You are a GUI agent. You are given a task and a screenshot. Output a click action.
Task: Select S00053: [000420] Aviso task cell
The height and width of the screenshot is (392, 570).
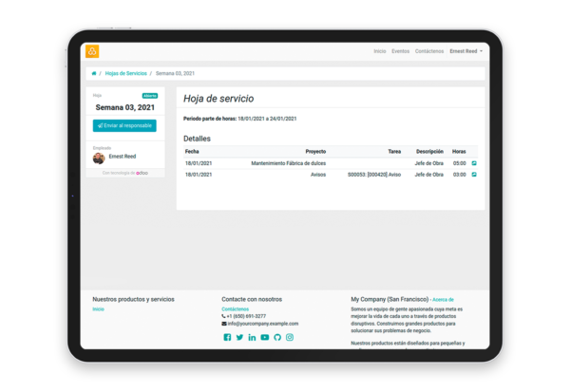tap(374, 175)
